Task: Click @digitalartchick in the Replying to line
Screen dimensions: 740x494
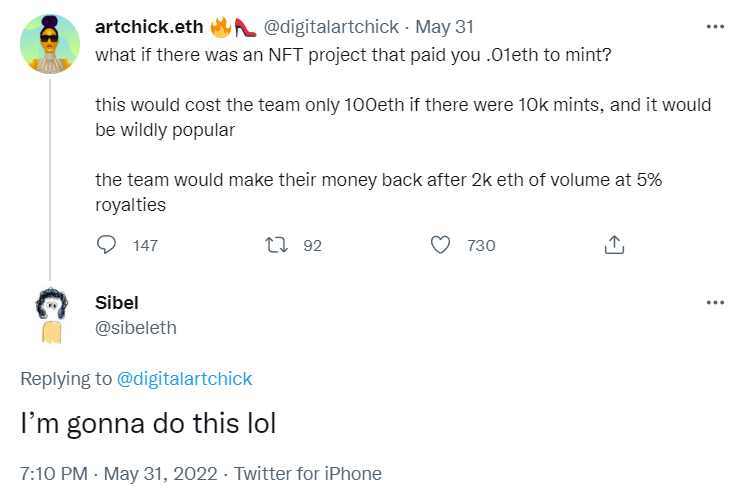Action: pos(184,379)
